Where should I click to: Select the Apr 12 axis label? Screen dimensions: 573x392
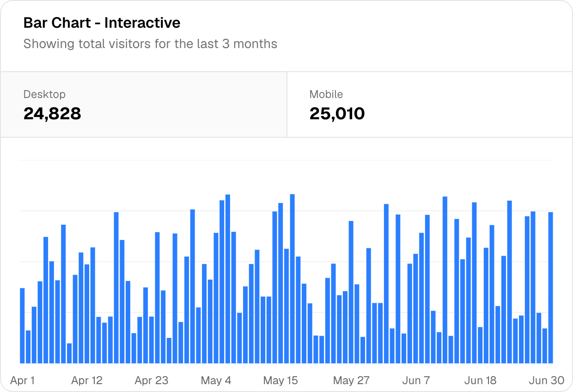point(87,380)
